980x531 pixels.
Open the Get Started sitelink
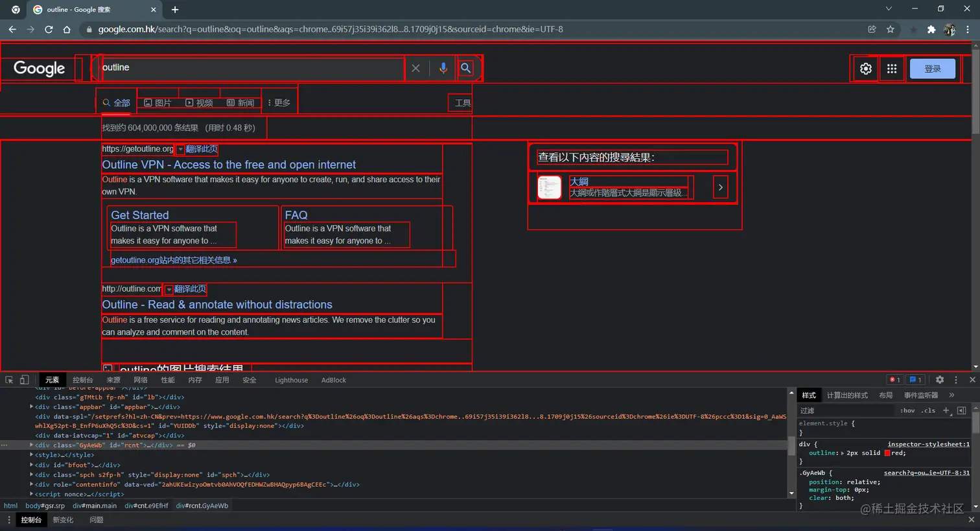tap(140, 215)
